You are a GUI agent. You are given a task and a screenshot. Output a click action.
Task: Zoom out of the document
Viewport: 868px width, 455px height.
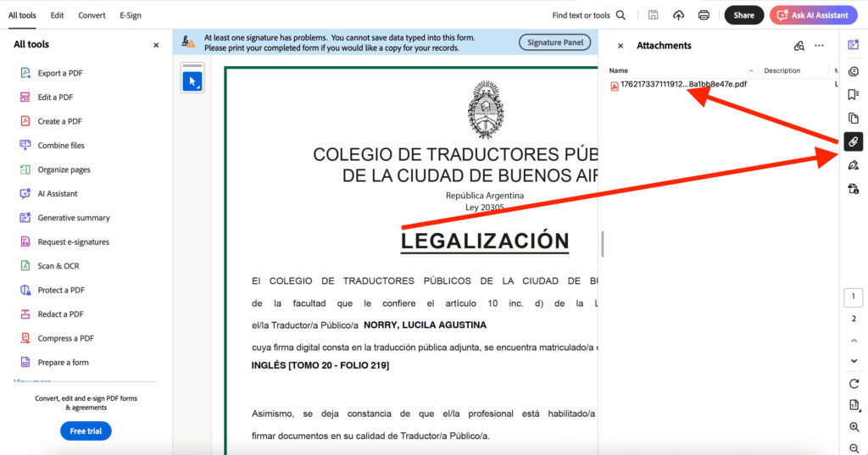click(x=854, y=448)
